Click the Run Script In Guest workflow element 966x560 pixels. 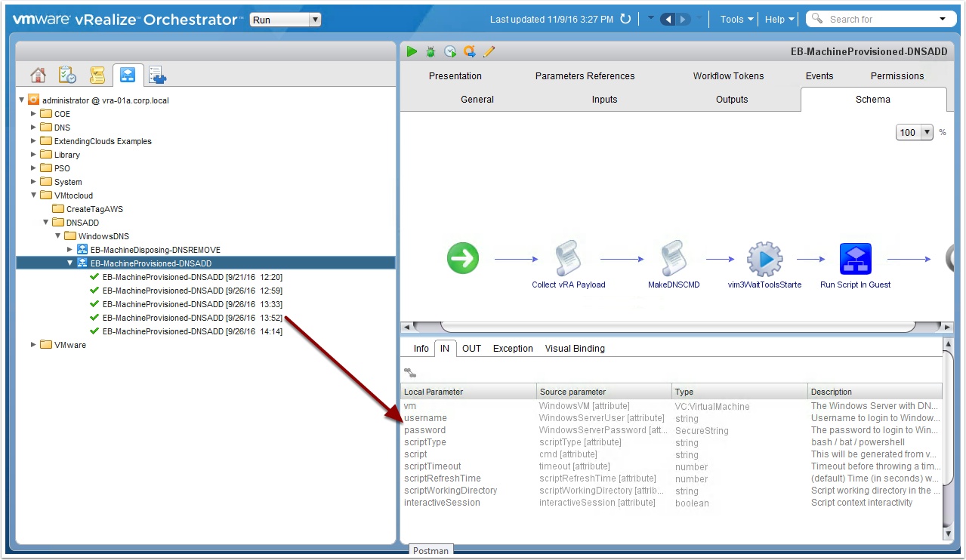point(855,259)
